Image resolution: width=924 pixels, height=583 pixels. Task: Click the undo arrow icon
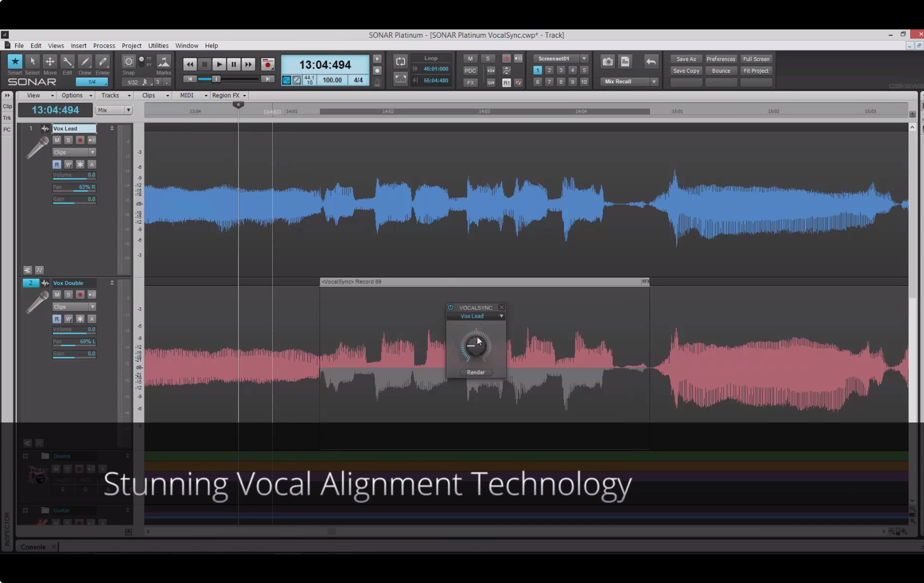click(651, 62)
